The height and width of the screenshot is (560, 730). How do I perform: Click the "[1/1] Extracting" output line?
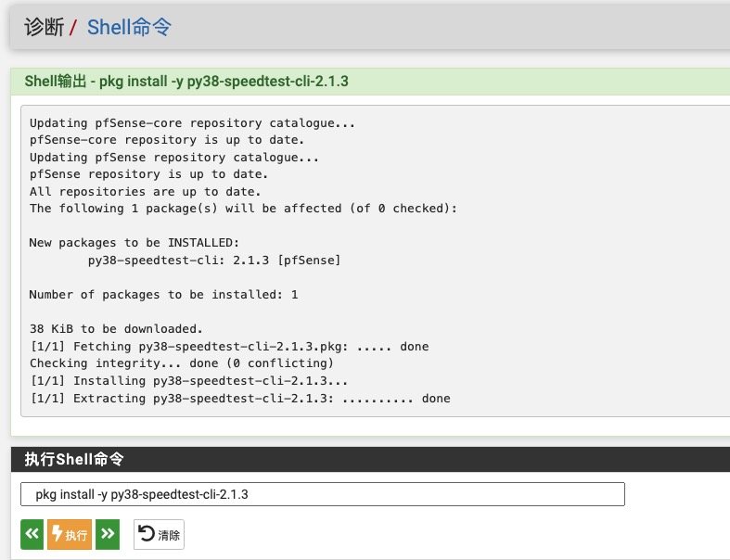[239, 399]
